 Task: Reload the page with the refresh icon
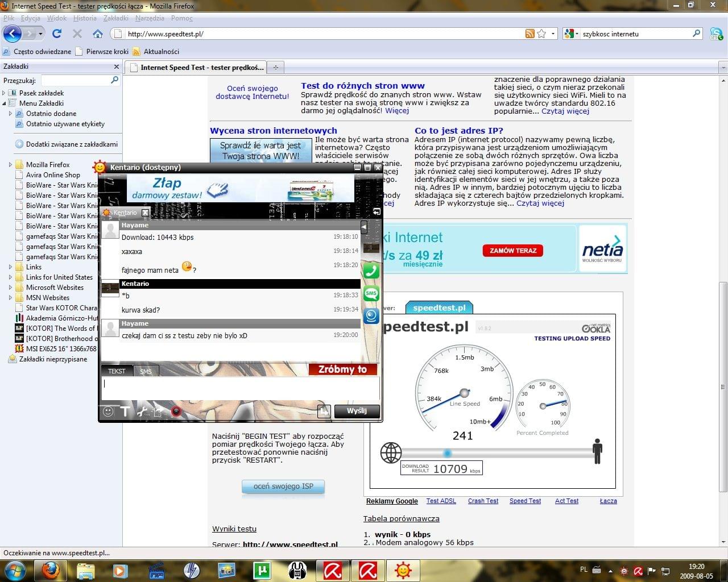[57, 34]
